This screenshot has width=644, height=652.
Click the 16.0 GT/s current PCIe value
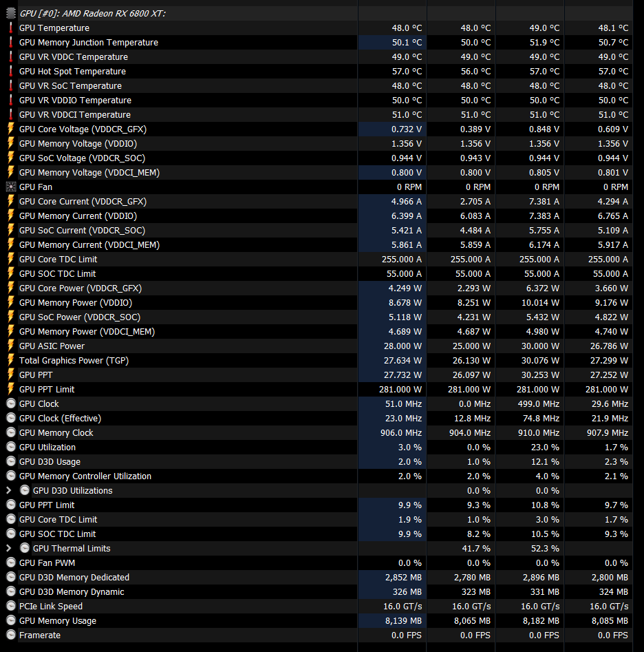(402, 607)
